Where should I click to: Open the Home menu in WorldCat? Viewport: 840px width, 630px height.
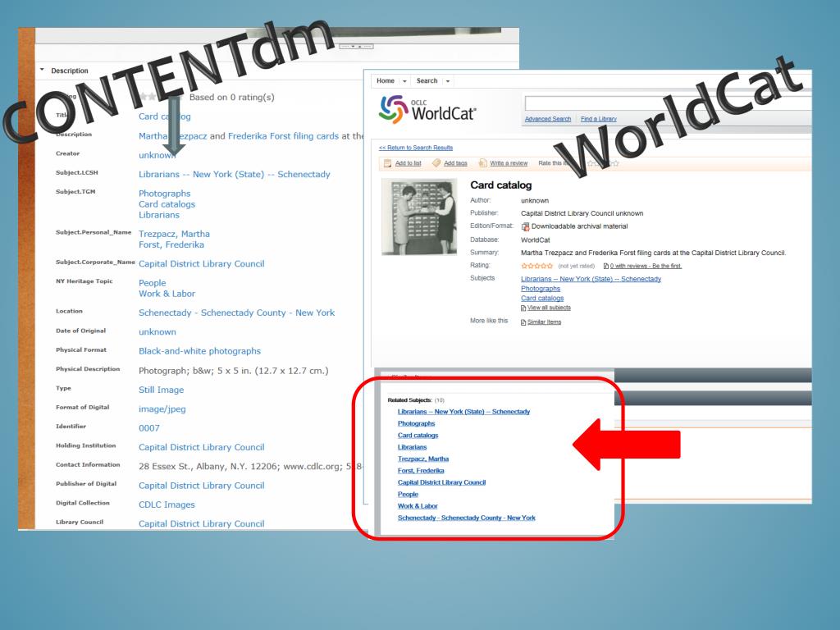click(386, 81)
